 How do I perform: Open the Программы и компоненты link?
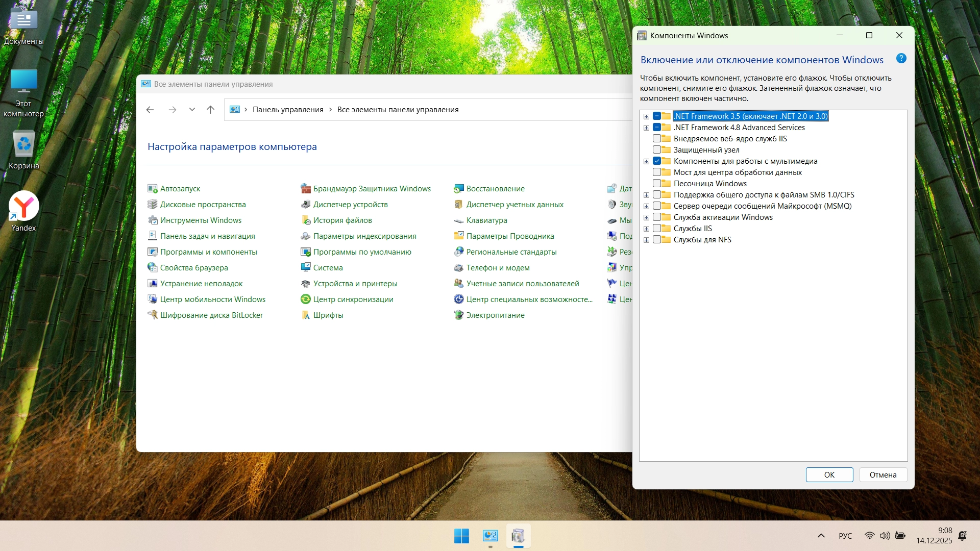pos(208,252)
